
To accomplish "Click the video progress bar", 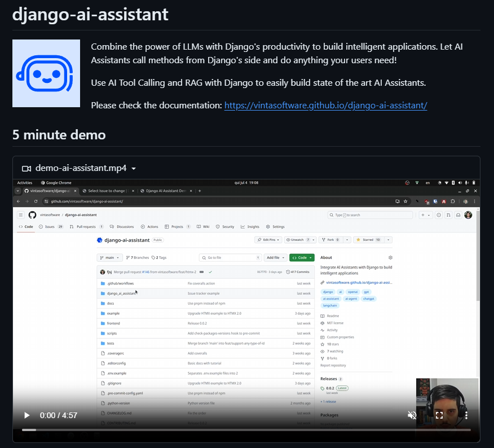I will tap(246, 430).
